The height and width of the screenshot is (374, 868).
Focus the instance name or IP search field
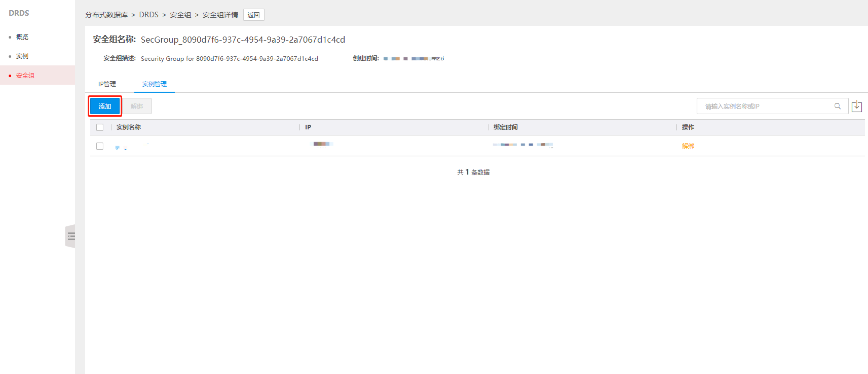765,106
